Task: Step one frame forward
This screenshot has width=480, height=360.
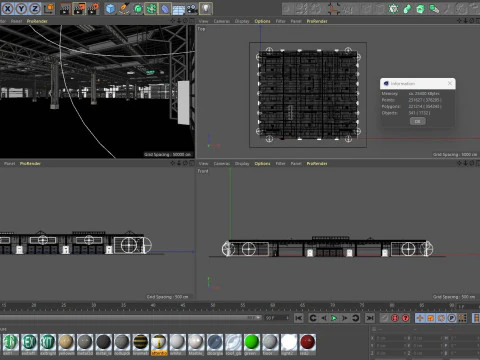Action: (345, 318)
